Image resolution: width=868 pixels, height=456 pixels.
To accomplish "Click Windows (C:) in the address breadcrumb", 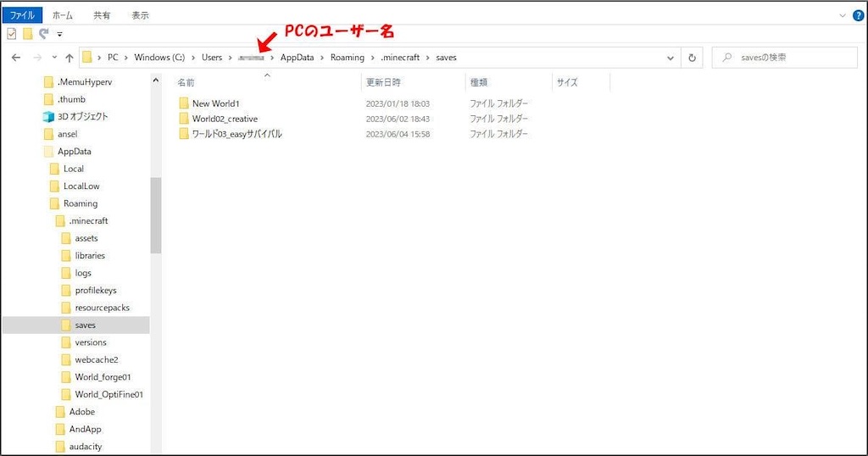I will (x=159, y=57).
